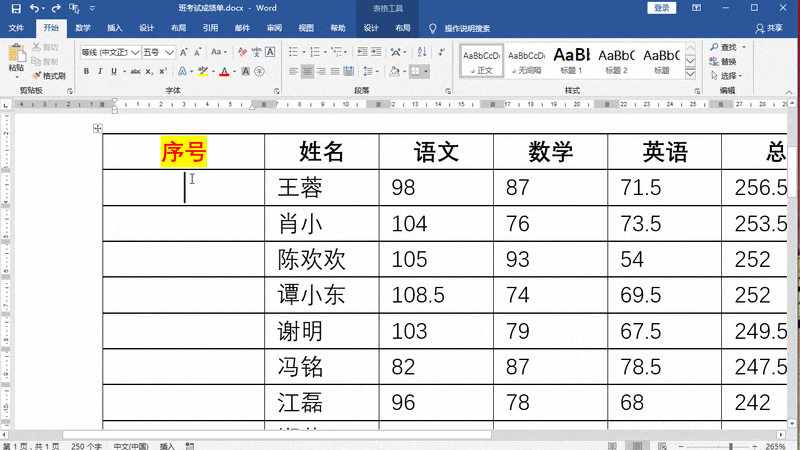Screen dimensions: 800x450
Task: Apply the yellow text highlight color
Action: point(203,71)
